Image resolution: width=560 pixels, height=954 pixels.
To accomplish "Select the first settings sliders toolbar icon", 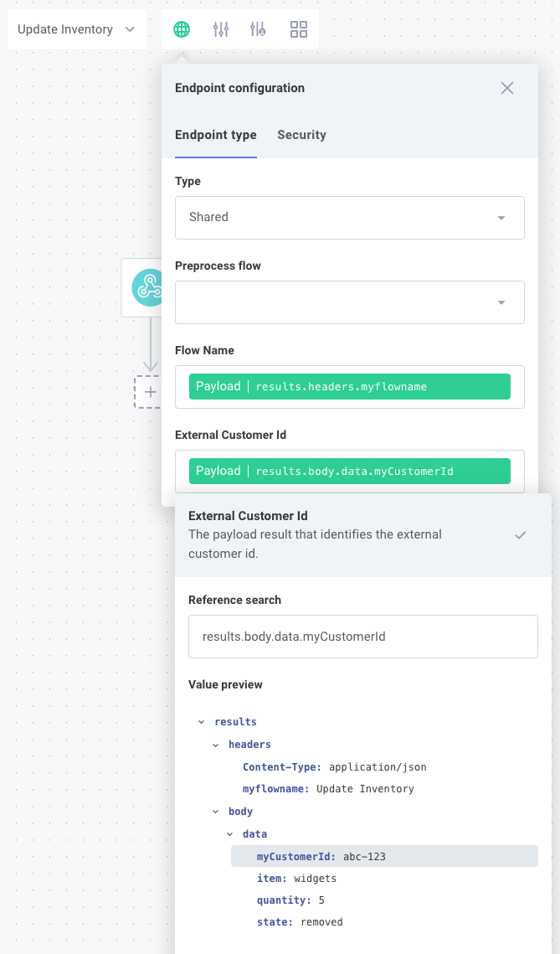I will [x=220, y=28].
